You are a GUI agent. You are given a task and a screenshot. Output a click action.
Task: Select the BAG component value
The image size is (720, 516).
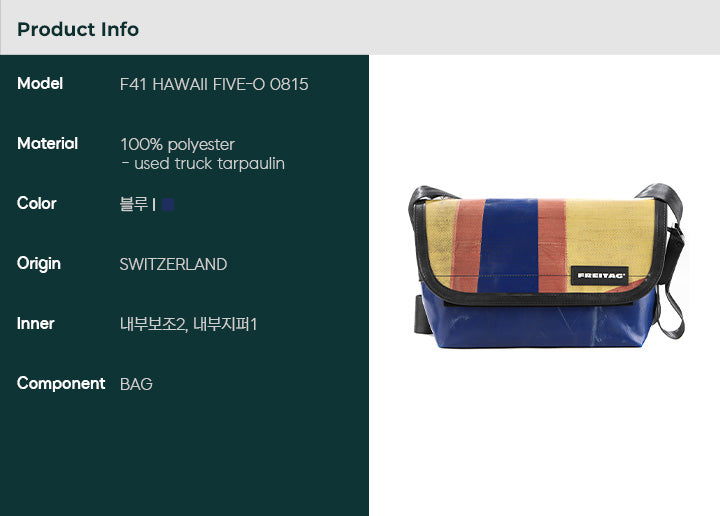pyautogui.click(x=136, y=384)
